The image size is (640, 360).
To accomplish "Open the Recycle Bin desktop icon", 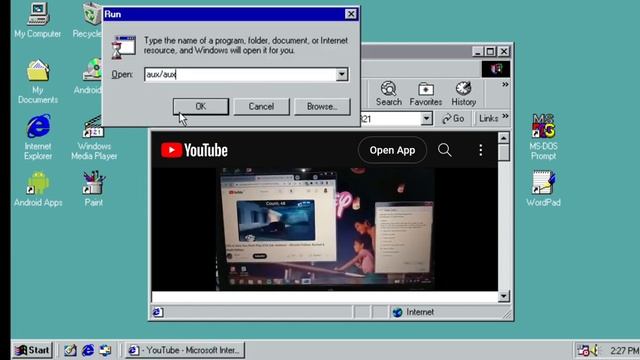I will point(89,20).
